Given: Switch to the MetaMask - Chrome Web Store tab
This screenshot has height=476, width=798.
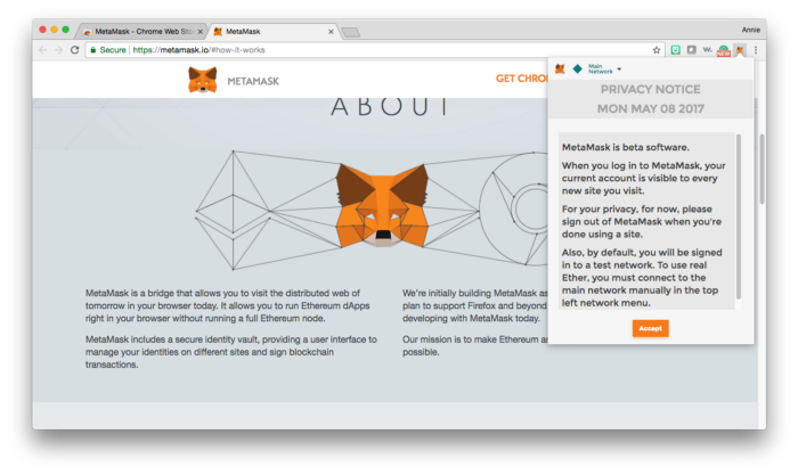Looking at the screenshot, I should pos(142,32).
